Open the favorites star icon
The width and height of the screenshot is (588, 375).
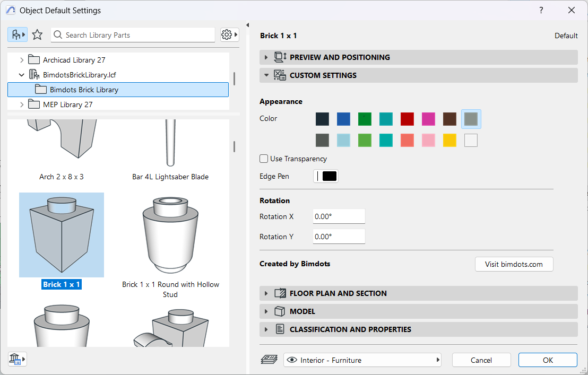(x=37, y=35)
